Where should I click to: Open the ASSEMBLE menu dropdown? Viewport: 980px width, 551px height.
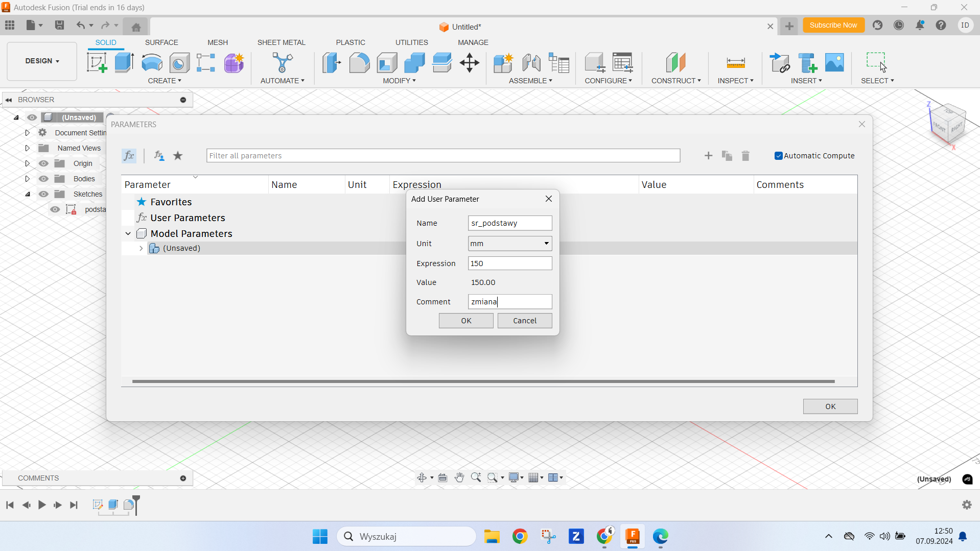point(530,81)
